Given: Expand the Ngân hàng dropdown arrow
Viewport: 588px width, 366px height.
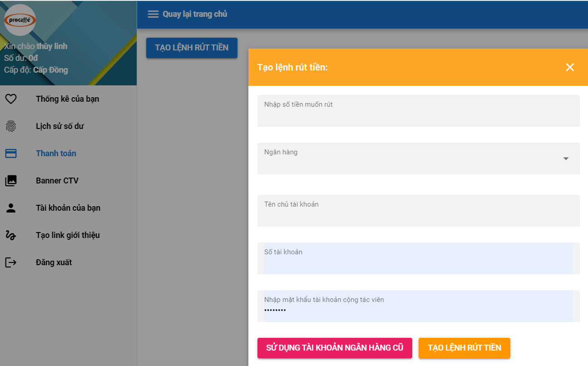Looking at the screenshot, I should coord(566,158).
